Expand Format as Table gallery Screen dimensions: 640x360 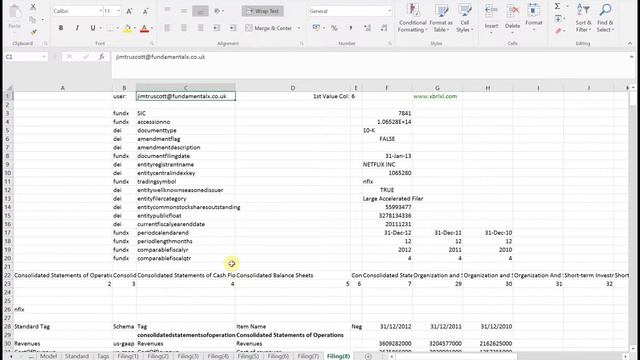(x=441, y=18)
